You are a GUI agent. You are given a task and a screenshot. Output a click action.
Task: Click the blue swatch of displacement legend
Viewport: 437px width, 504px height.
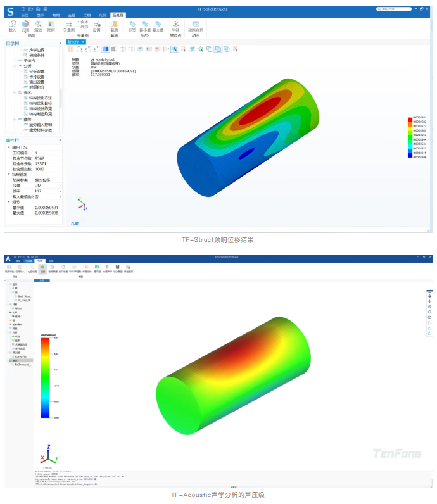(410, 155)
